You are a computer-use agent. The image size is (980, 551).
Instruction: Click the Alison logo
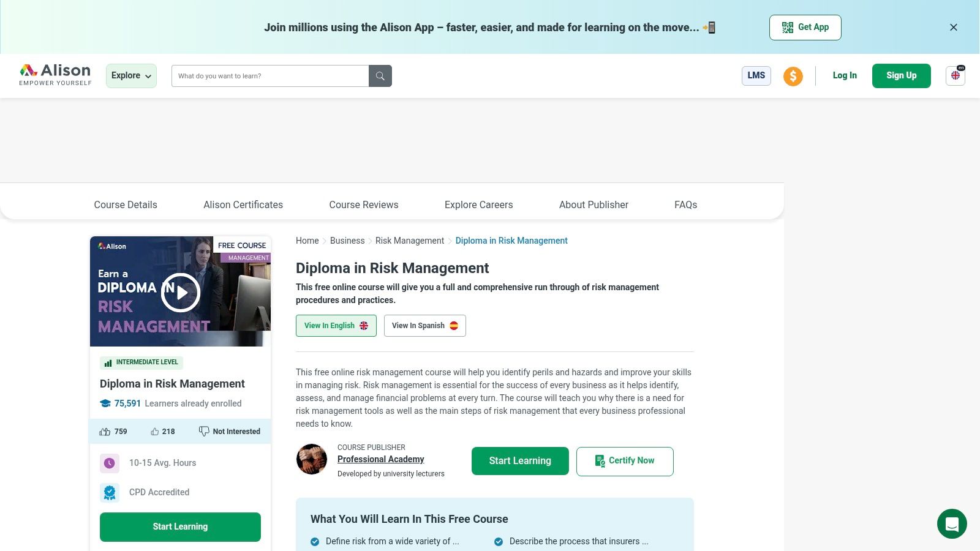(x=55, y=75)
